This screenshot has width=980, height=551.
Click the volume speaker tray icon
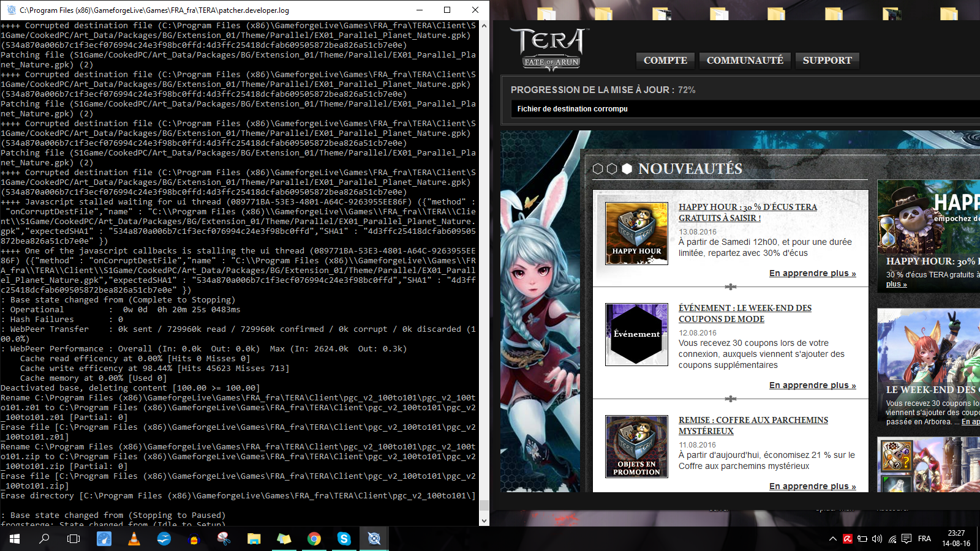pyautogui.click(x=877, y=539)
